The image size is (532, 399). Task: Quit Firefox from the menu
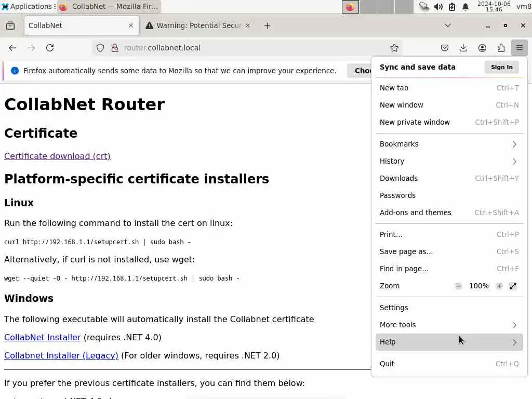tap(449, 364)
